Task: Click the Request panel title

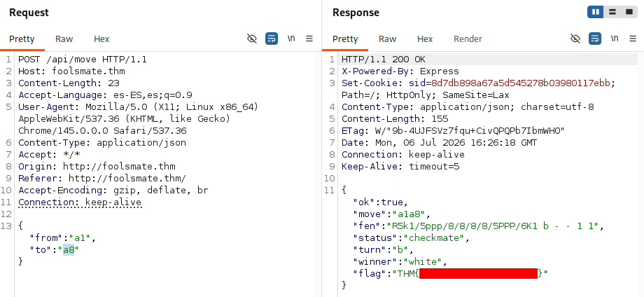Action: coord(29,13)
